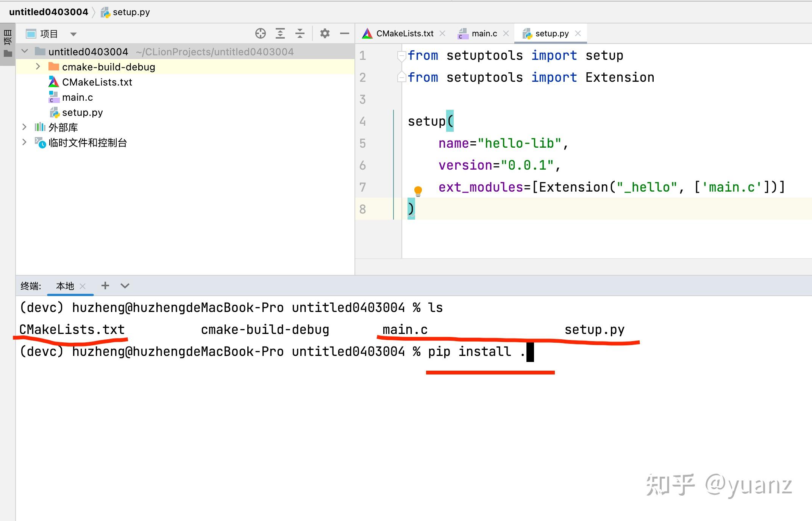Expand the cmake-build-debug folder
This screenshot has width=812, height=521.
pos(37,67)
